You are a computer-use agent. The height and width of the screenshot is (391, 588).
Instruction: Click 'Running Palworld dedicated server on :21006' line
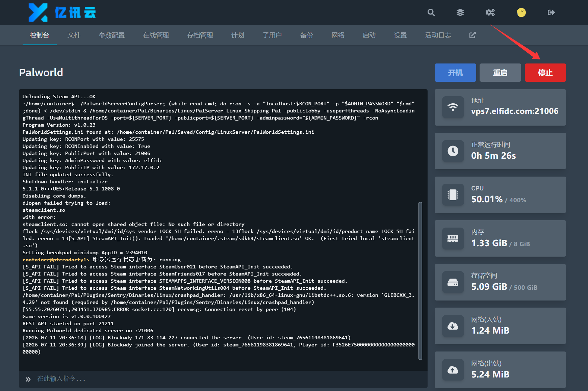click(88, 331)
